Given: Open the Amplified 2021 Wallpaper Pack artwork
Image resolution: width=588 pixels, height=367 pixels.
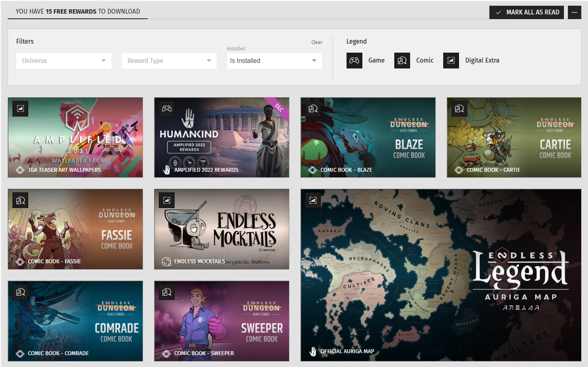Looking at the screenshot, I should tap(75, 137).
